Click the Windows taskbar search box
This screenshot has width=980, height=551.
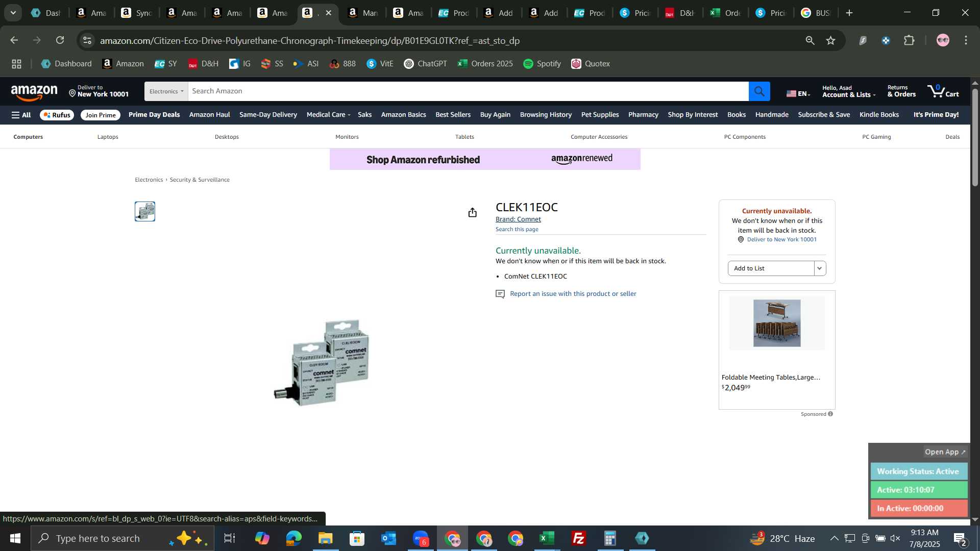click(122, 538)
